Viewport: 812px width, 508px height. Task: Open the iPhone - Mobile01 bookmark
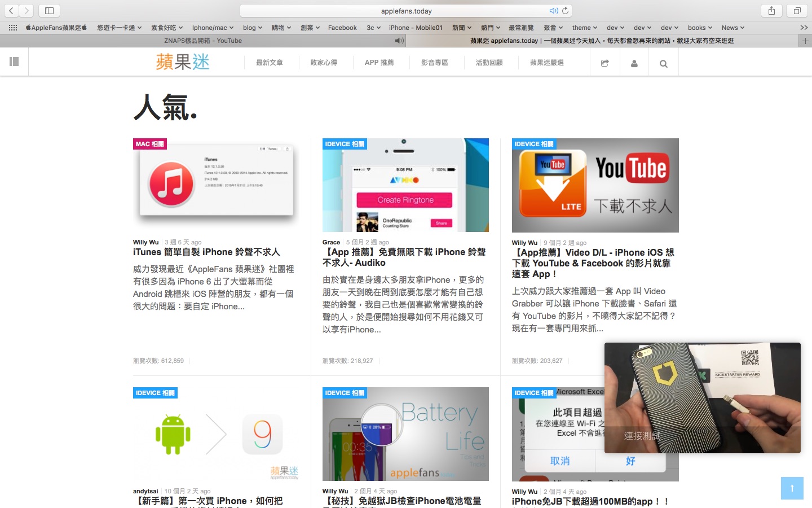tap(416, 28)
